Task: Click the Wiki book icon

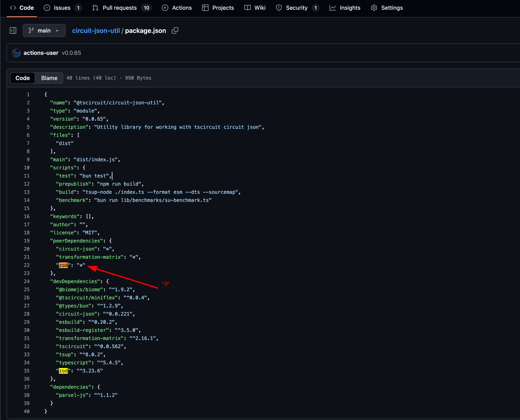Action: point(247,8)
